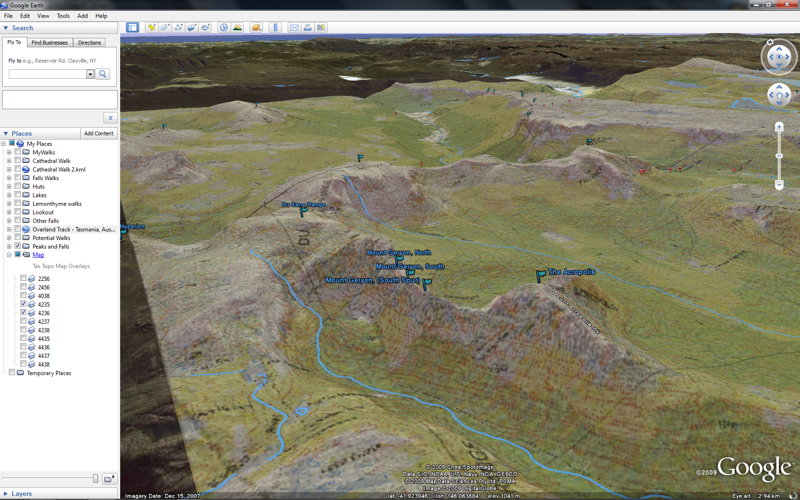The width and height of the screenshot is (800, 500).
Task: Expand the Lakes folder
Action: coord(9,195)
